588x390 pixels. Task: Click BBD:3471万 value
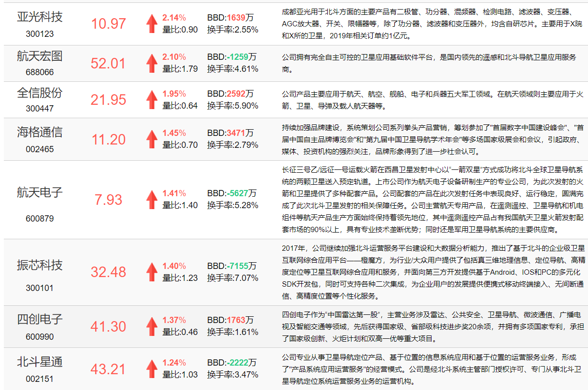coord(231,133)
